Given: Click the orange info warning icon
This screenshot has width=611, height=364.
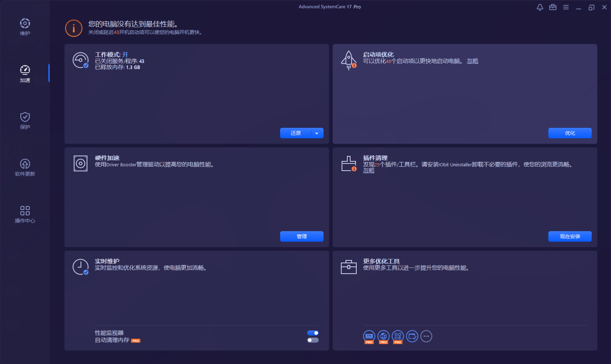Looking at the screenshot, I should click(74, 28).
